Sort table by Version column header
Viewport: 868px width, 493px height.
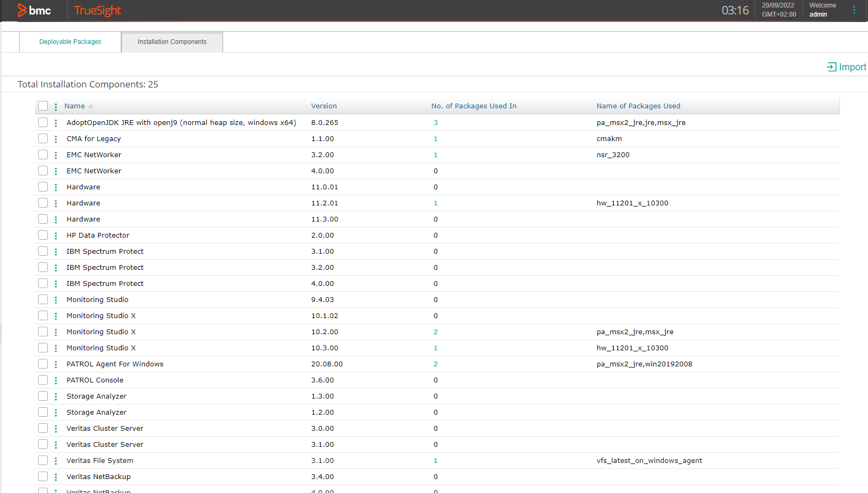click(x=324, y=106)
